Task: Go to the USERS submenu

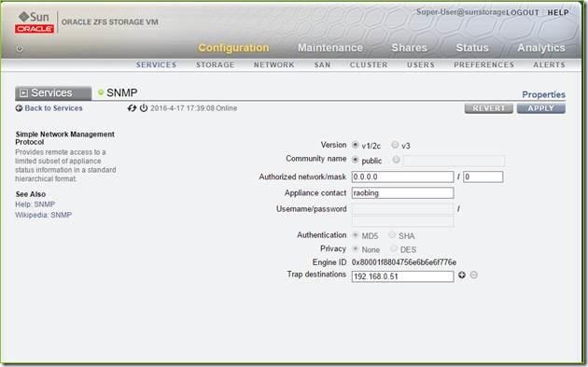Action: (421, 65)
